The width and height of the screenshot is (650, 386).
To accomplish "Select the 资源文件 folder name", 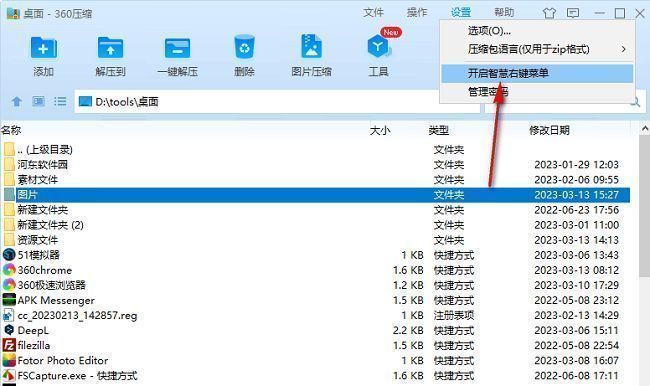I will [x=38, y=240].
